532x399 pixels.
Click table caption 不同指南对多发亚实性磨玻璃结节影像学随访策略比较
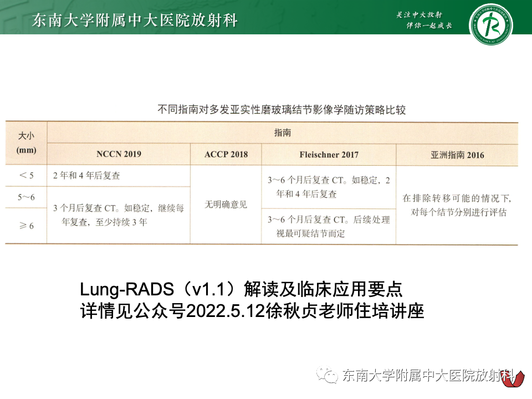282,110
